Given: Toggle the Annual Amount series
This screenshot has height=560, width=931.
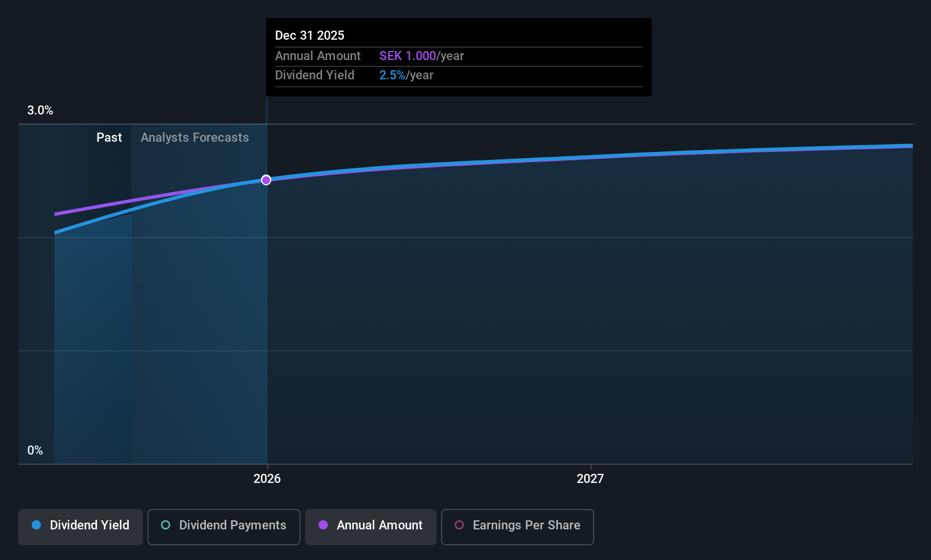Looking at the screenshot, I should tap(371, 527).
